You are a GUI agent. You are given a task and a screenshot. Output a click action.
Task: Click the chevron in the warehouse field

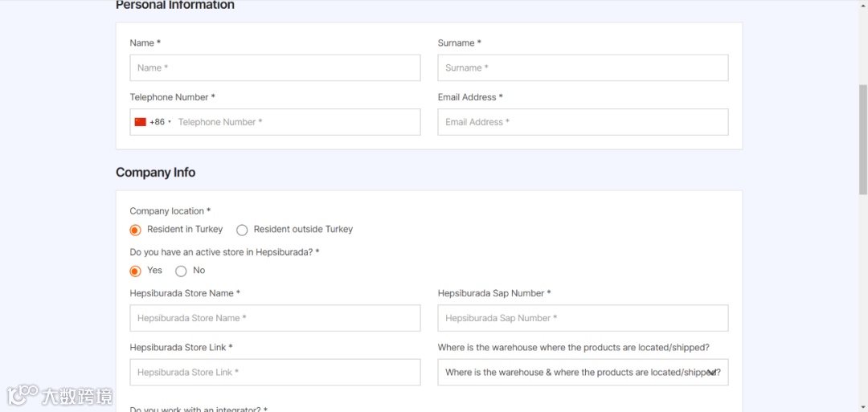(712, 373)
